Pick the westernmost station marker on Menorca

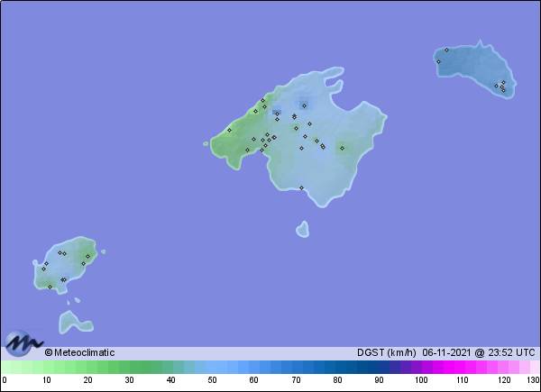[x=438, y=62]
